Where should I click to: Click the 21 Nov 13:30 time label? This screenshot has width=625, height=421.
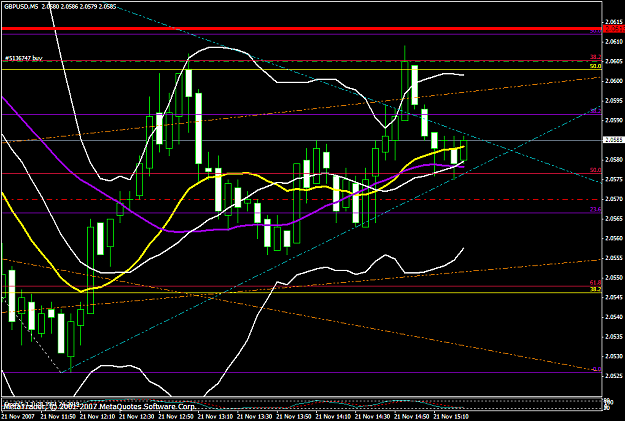(255, 417)
